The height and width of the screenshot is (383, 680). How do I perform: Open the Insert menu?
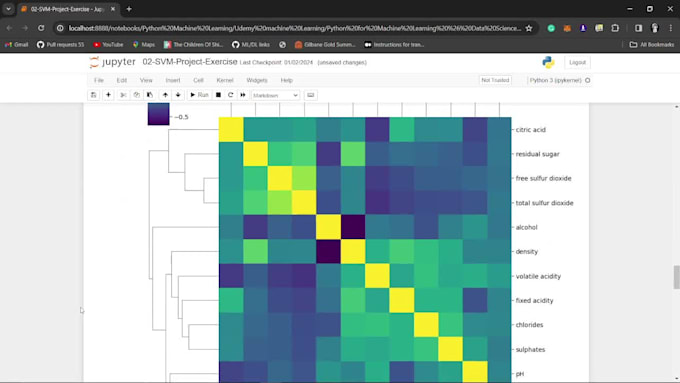coord(173,80)
